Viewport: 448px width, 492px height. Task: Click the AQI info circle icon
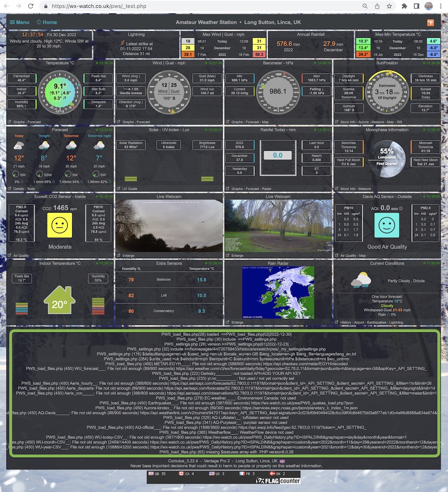pos(401,208)
